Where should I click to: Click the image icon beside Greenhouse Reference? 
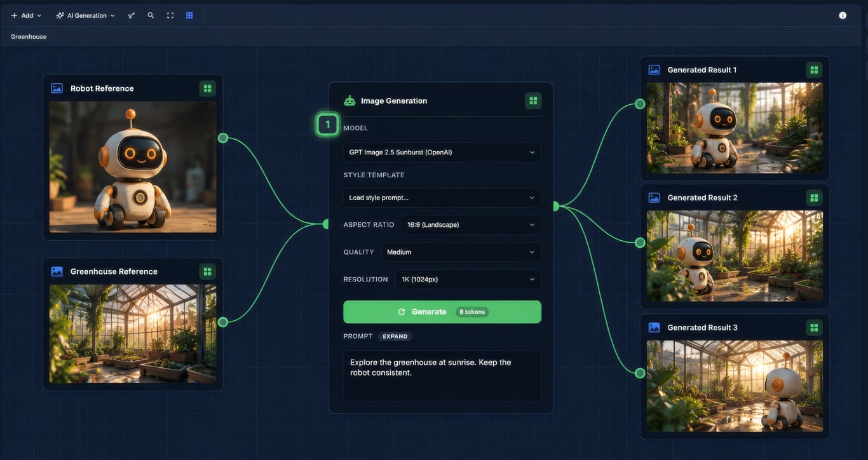[x=57, y=271]
